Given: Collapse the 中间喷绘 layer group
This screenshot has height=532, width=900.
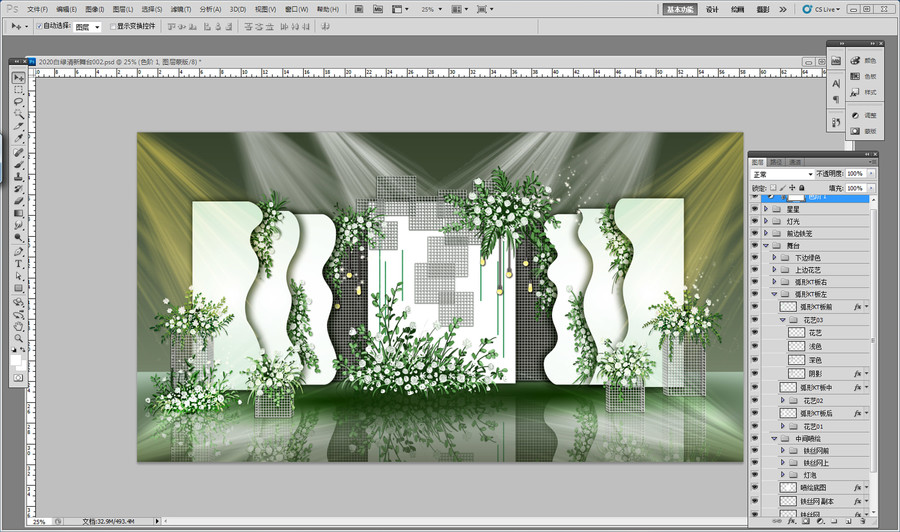Looking at the screenshot, I should coord(774,438).
